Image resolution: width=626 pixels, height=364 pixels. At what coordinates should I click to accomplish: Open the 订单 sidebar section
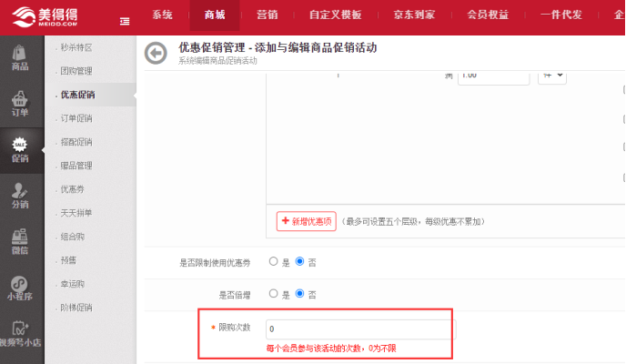coord(20,104)
